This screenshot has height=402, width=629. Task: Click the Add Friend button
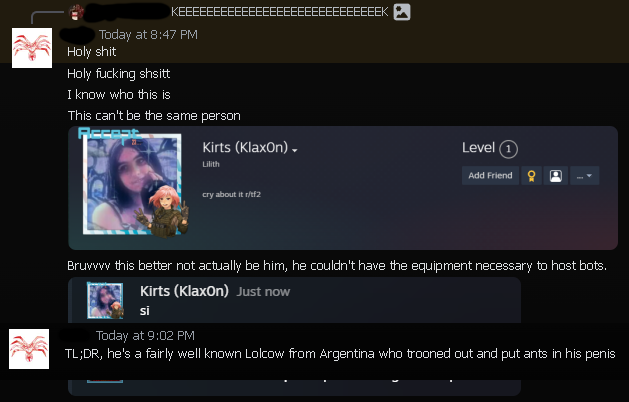490,176
